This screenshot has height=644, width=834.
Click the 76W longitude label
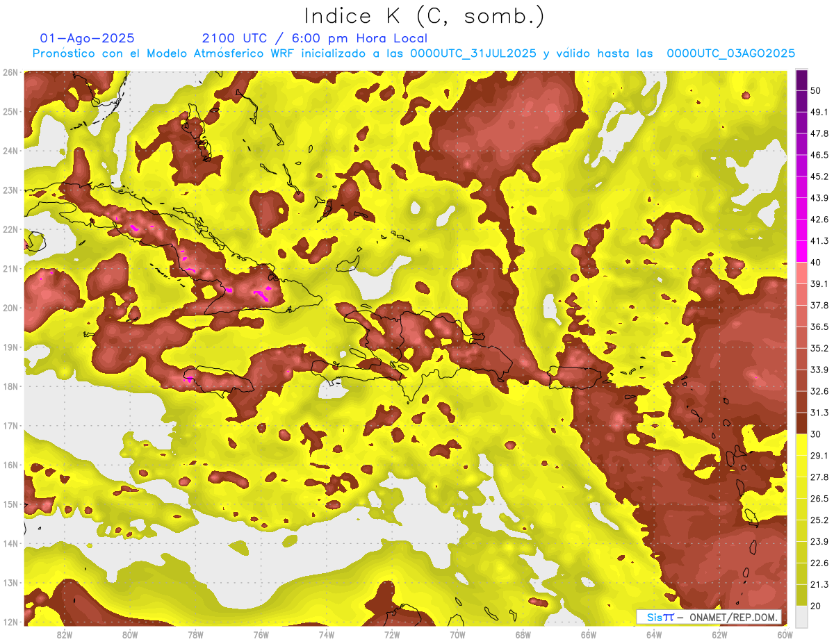(x=261, y=634)
